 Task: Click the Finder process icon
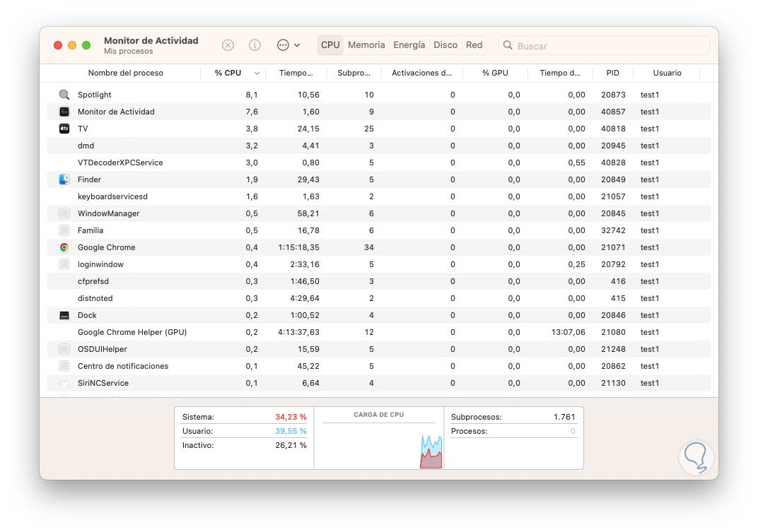pyautogui.click(x=64, y=179)
